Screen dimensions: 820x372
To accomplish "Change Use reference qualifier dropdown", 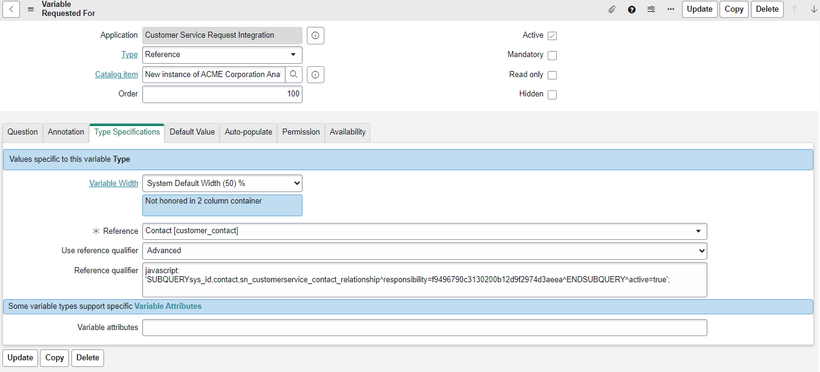I will pos(425,251).
